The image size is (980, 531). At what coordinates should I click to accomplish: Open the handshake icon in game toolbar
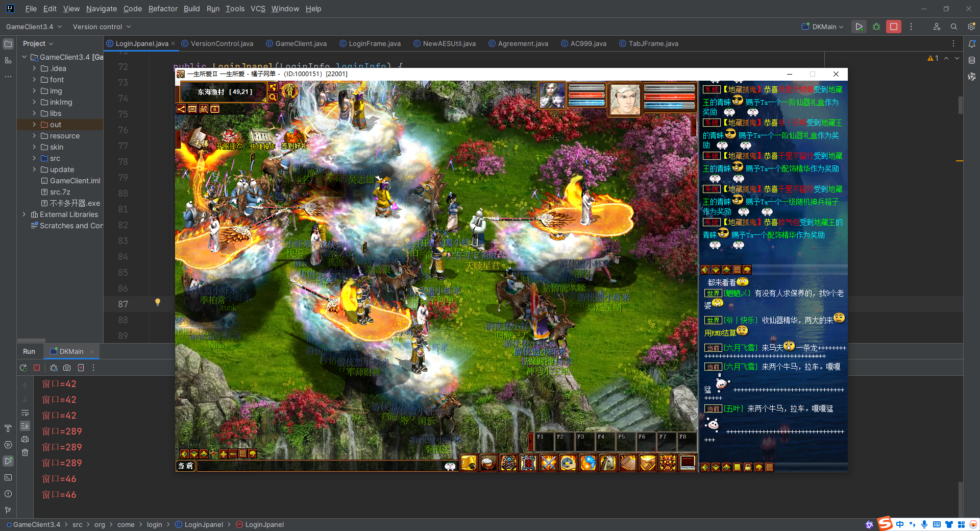click(648, 463)
